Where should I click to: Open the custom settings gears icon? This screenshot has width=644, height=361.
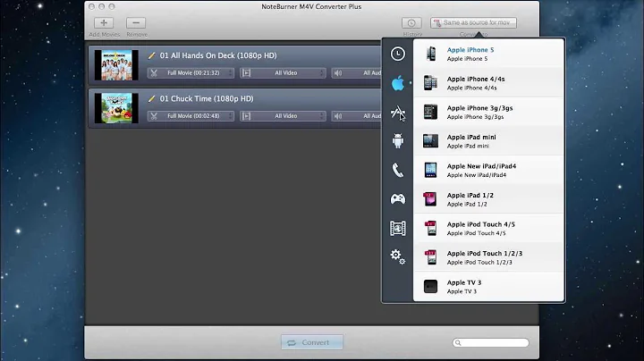click(x=397, y=256)
